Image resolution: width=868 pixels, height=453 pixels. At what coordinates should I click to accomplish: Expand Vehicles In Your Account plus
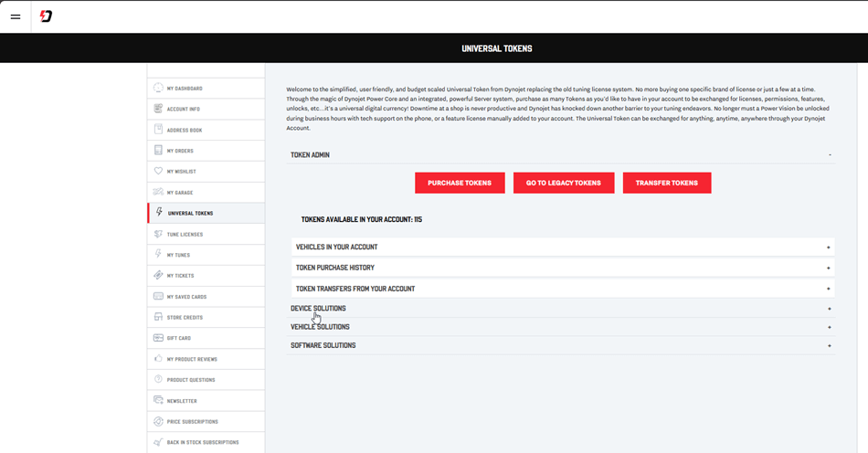828,248
